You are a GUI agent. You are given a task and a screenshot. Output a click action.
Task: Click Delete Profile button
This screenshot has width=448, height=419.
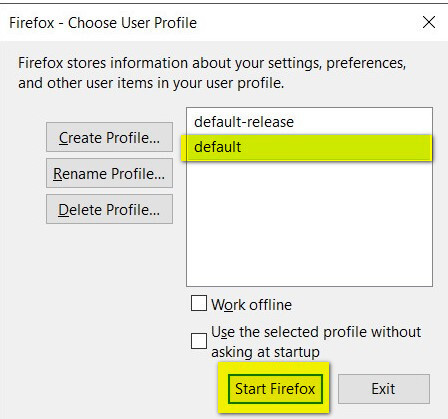[x=109, y=209]
